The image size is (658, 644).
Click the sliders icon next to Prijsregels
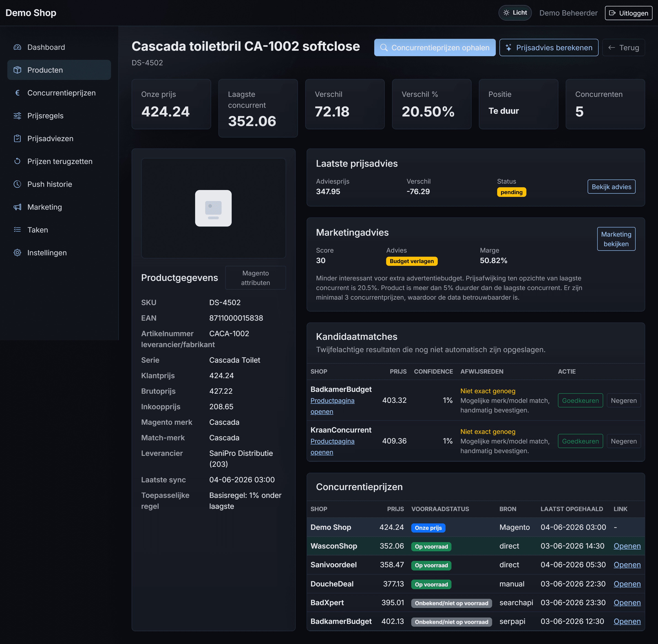click(17, 116)
